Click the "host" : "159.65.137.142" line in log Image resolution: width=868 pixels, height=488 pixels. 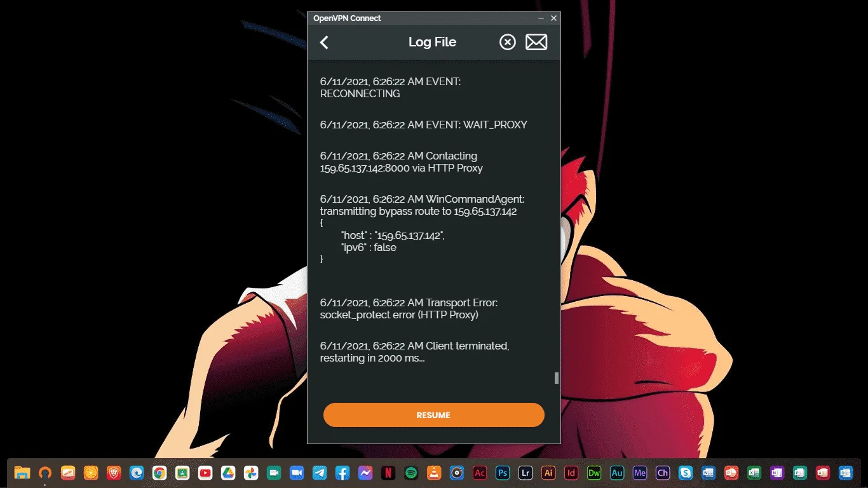tap(393, 236)
